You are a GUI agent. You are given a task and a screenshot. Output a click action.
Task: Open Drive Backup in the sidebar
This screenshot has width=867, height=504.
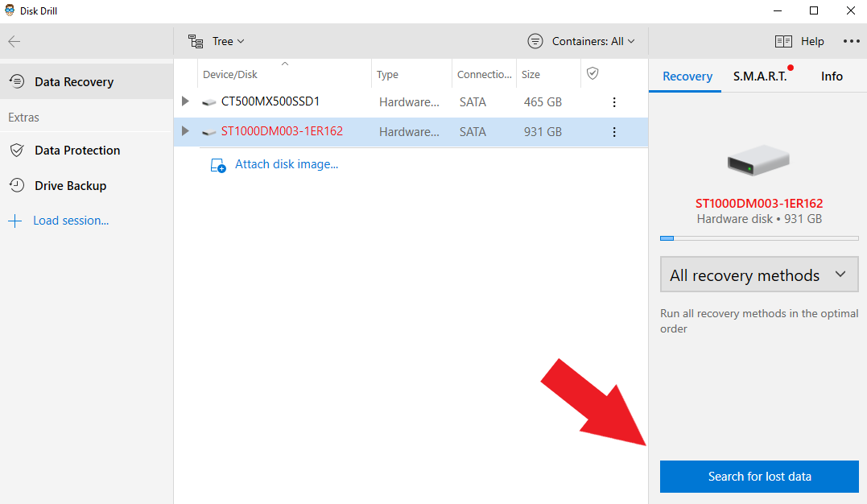click(70, 186)
